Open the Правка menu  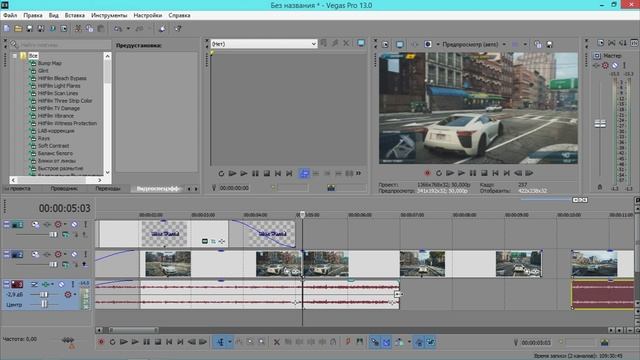click(x=33, y=16)
